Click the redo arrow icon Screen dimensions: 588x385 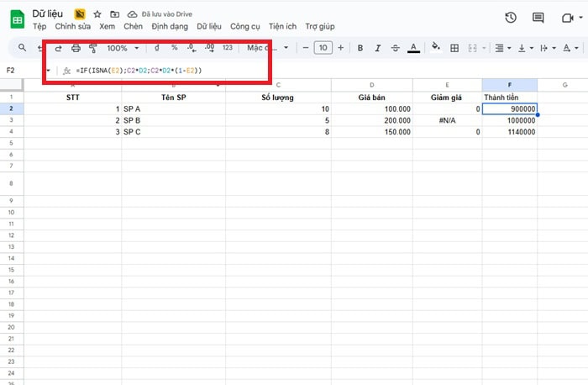pos(58,48)
